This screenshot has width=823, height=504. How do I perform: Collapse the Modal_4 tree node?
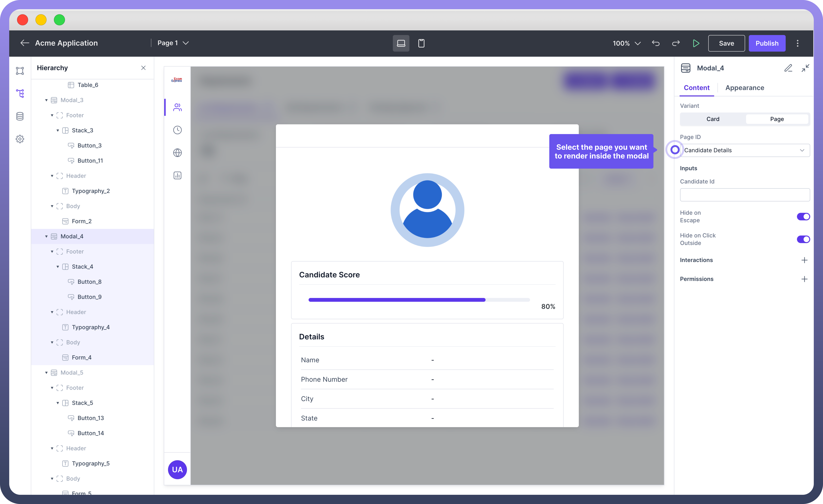pyautogui.click(x=46, y=236)
